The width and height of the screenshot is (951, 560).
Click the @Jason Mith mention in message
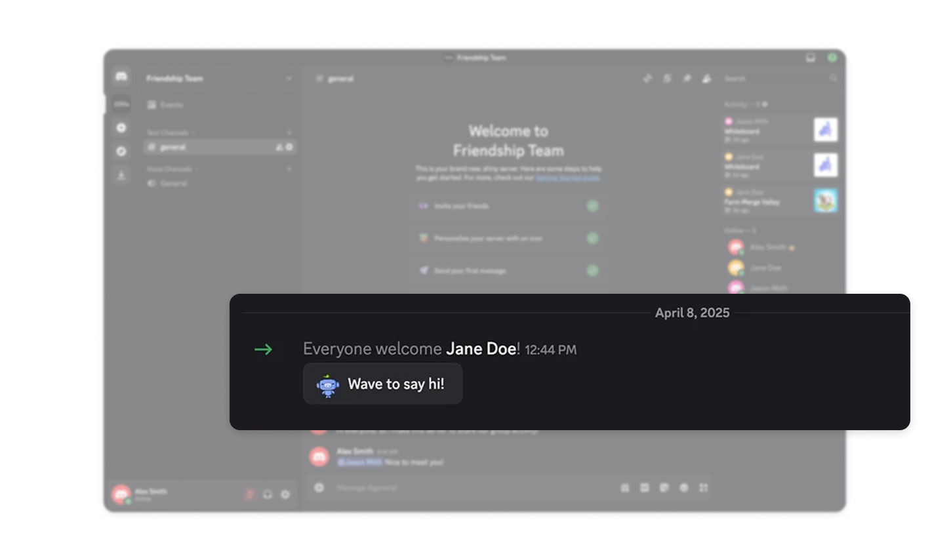pyautogui.click(x=359, y=462)
